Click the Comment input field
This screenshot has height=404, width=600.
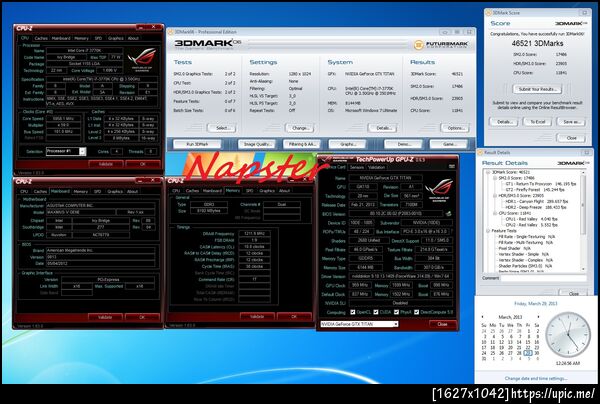tap(543, 278)
